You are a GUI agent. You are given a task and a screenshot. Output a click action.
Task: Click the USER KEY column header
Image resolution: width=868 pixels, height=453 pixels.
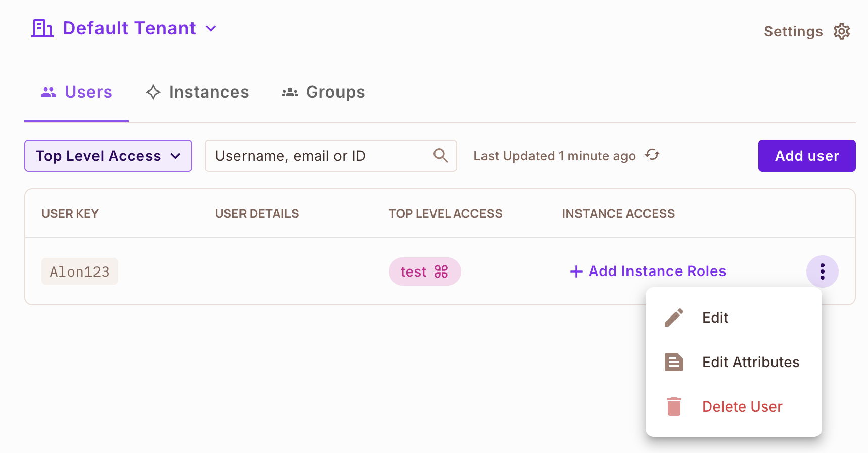[x=70, y=214]
